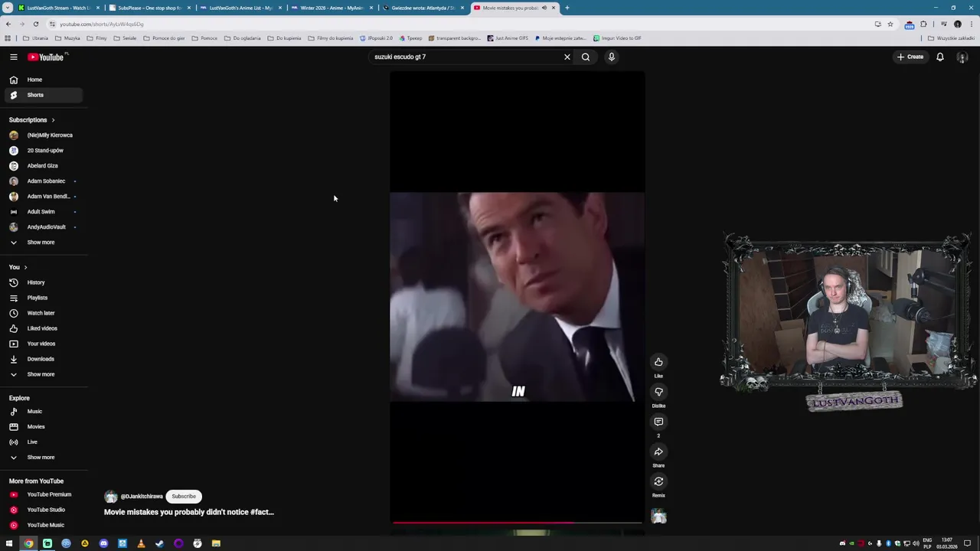The width and height of the screenshot is (980, 551).
Task: Switch to the Gwiezdne wrota: Atlantyda tab
Action: pyautogui.click(x=422, y=8)
